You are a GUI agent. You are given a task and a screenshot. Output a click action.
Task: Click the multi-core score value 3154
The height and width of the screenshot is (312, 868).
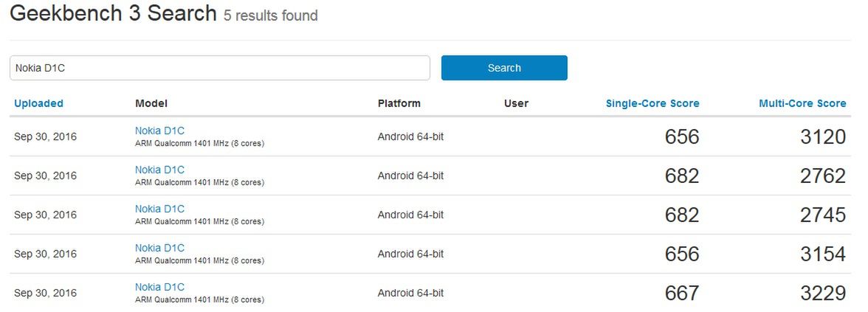(x=823, y=254)
